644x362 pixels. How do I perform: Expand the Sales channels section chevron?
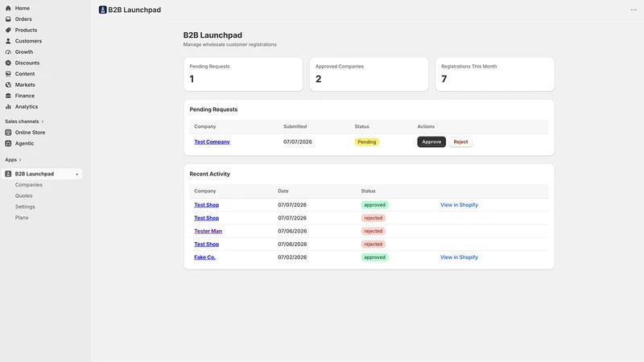(43, 121)
